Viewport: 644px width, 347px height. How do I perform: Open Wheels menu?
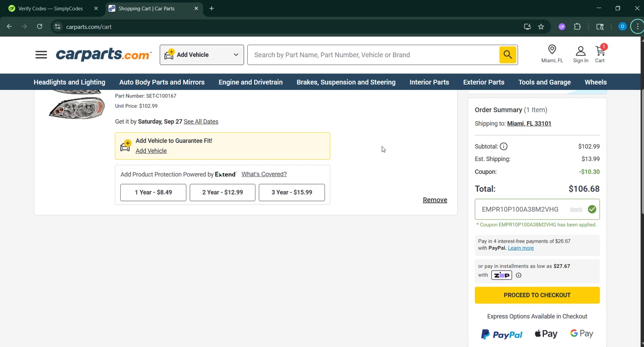click(x=596, y=82)
